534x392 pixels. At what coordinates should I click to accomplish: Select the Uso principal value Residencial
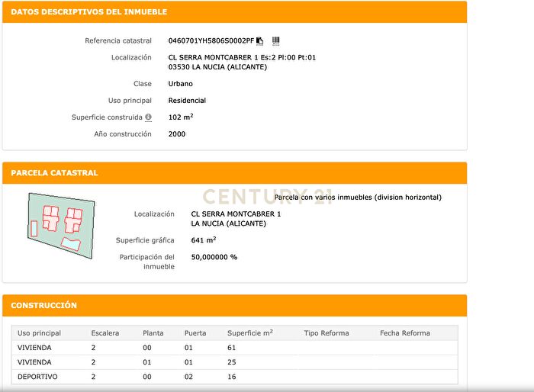[x=187, y=101]
